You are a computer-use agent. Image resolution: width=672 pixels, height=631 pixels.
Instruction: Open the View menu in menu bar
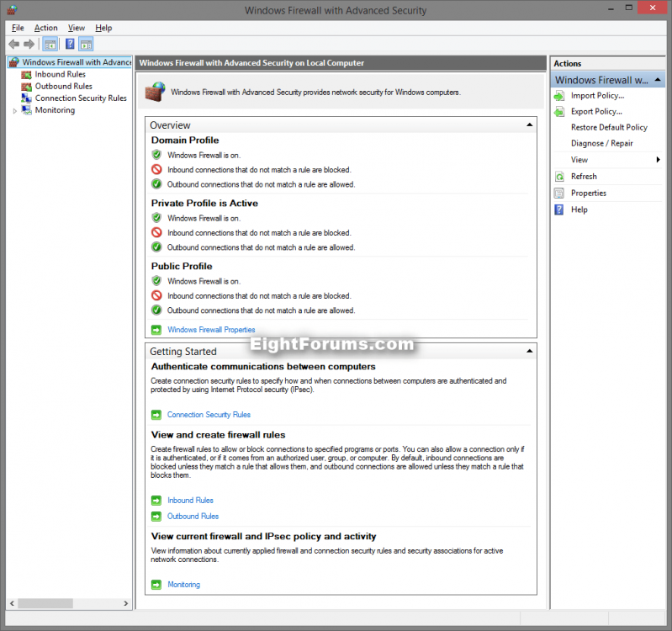[x=77, y=28]
